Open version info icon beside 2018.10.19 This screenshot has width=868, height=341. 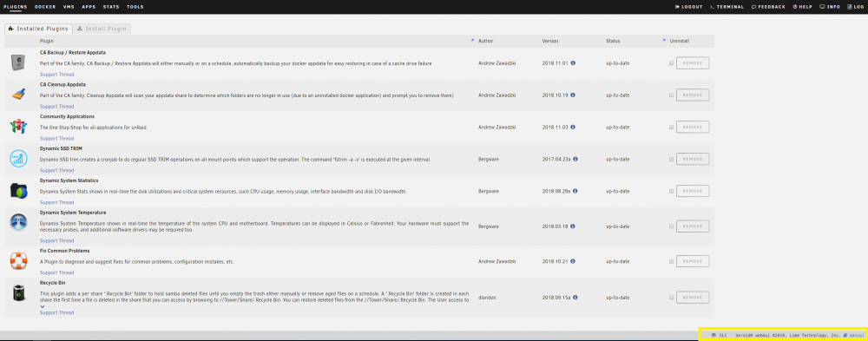click(x=573, y=95)
